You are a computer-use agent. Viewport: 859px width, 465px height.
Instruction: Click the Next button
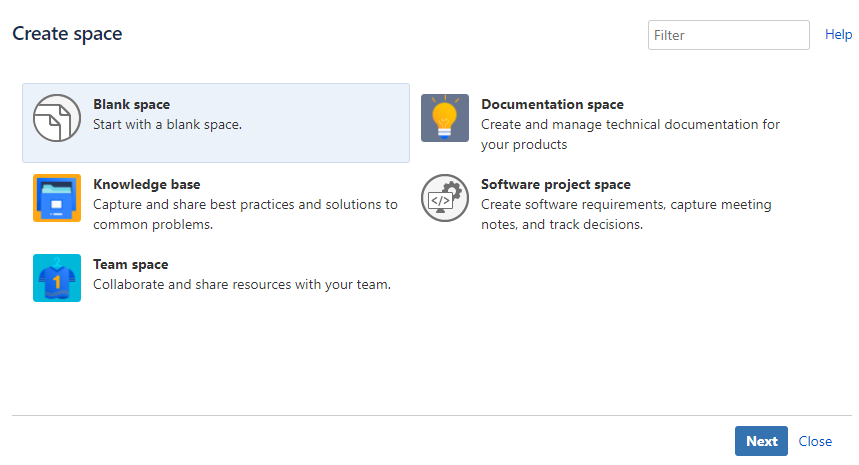[761, 441]
